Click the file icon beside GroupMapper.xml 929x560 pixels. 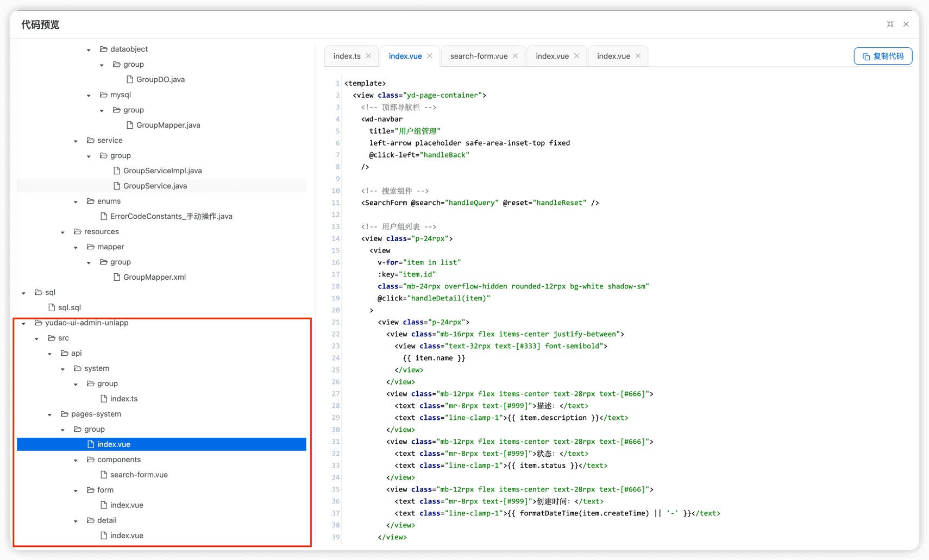tap(117, 277)
